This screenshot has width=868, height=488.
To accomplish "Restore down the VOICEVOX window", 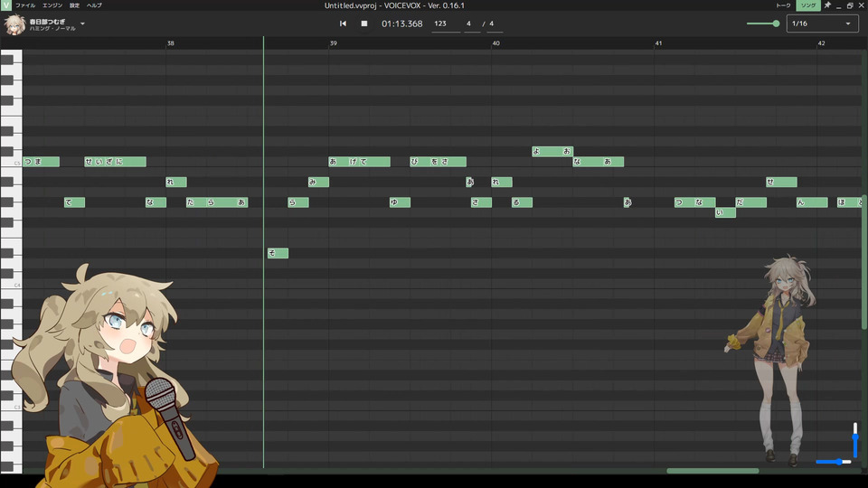I will (850, 5).
